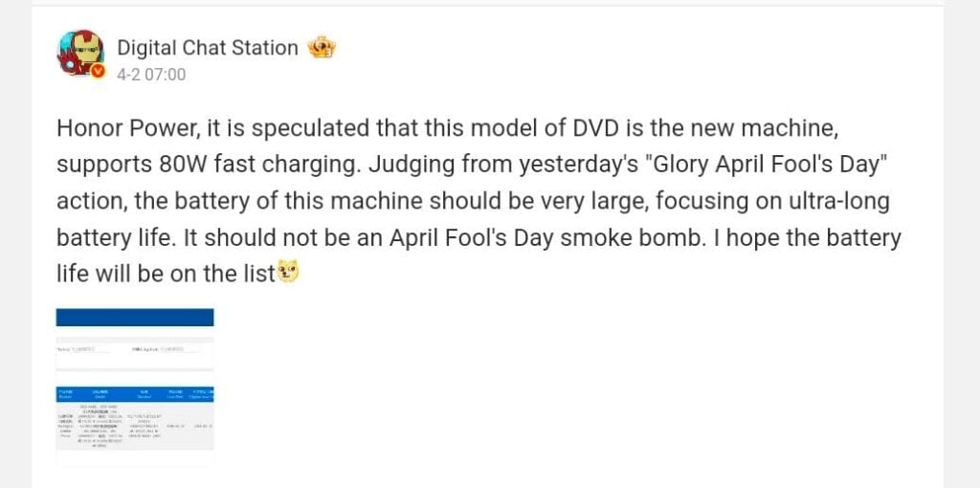Click the orange verified badge on avatar
This screenshot has height=488, width=980.
coord(97,72)
